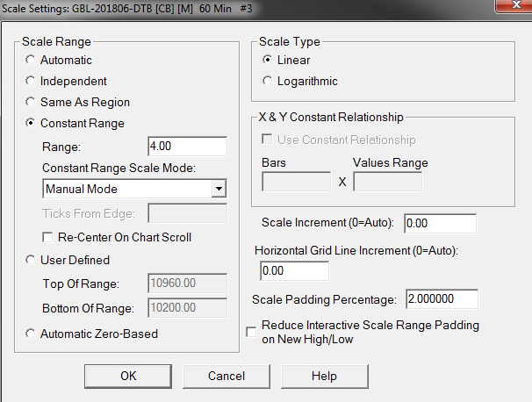Viewport: 532px width, 402px height.
Task: Click the Range value input field
Action: pos(187,147)
